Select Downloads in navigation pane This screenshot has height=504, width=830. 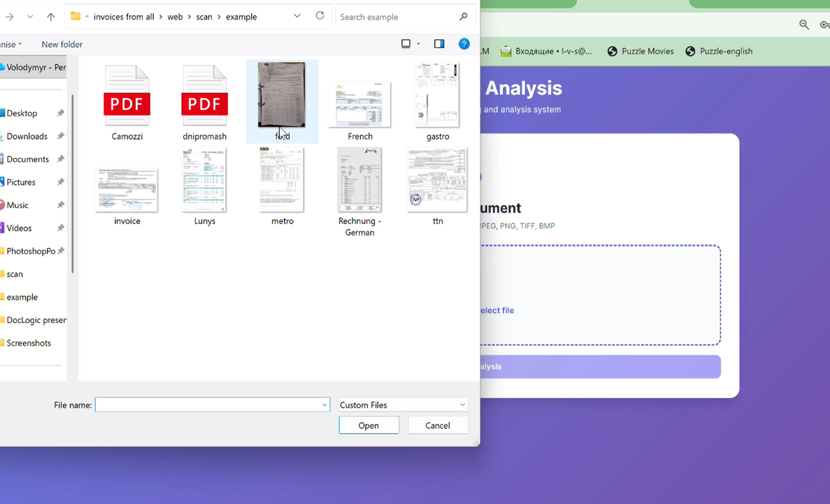pyautogui.click(x=27, y=136)
